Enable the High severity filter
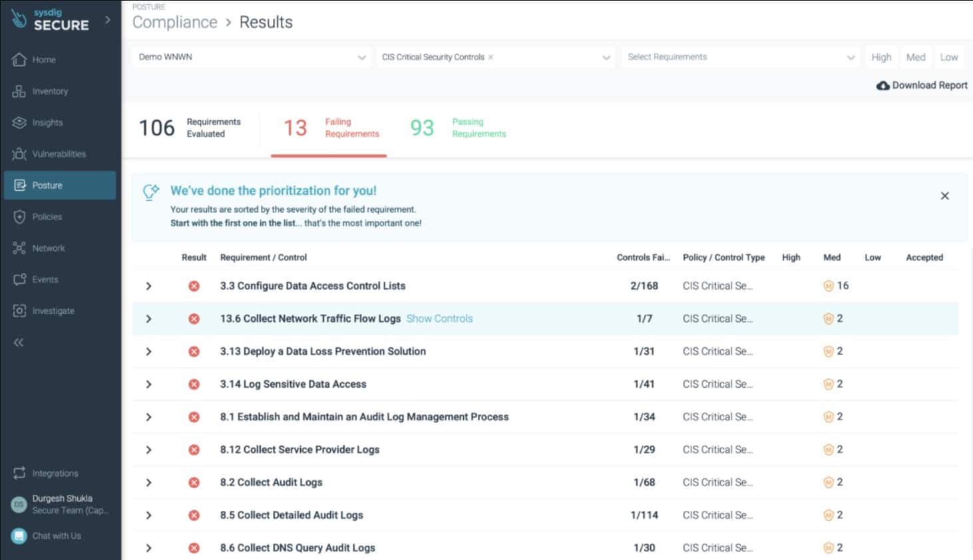Viewport: 973px width, 560px height. click(x=880, y=57)
